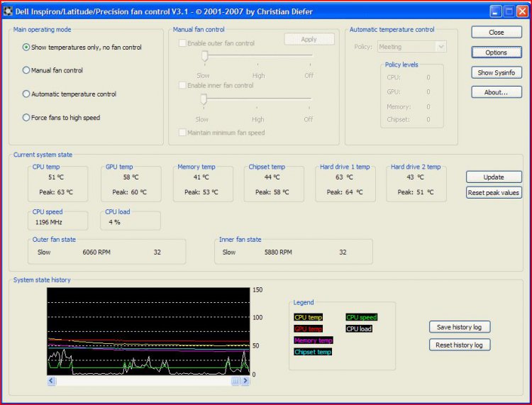
Task: Click the history scrollbar thumb
Action: pos(235,381)
